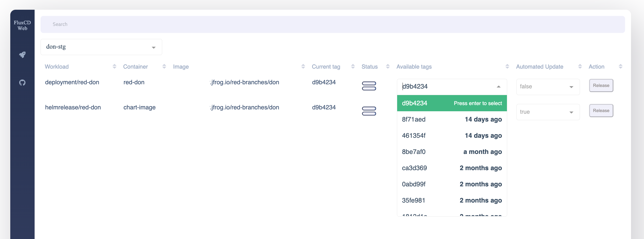Open the false Automated Update dropdown
This screenshot has width=644, height=239.
pos(548,87)
